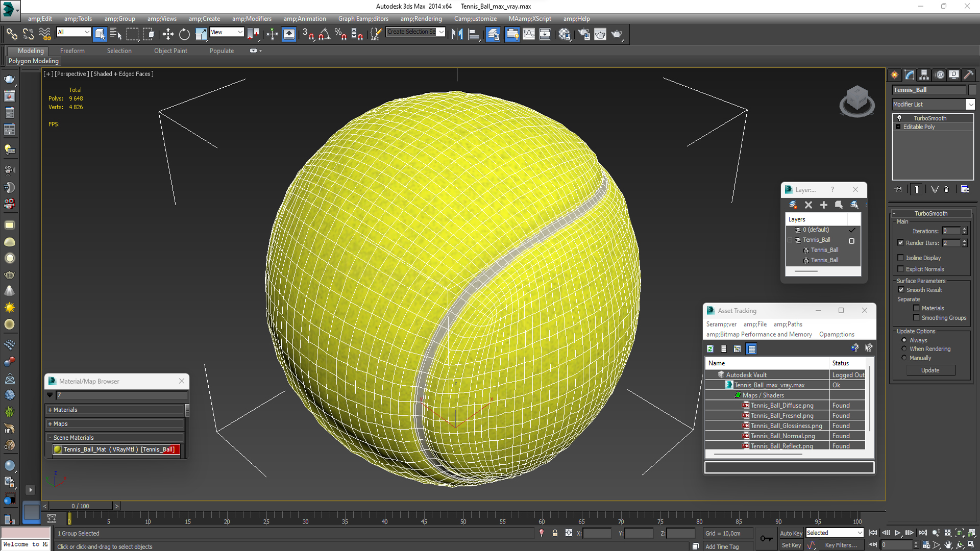Screen dimensions: 980x551
Task: Open the Modifier List dropdown
Action: (970, 104)
